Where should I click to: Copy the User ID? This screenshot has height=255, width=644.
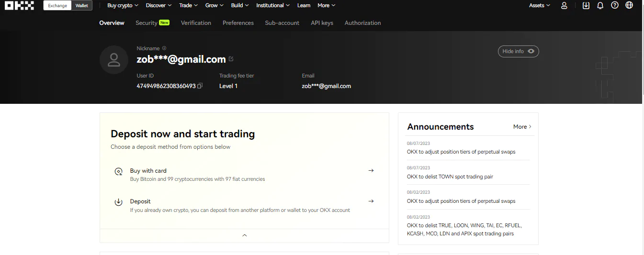(200, 86)
